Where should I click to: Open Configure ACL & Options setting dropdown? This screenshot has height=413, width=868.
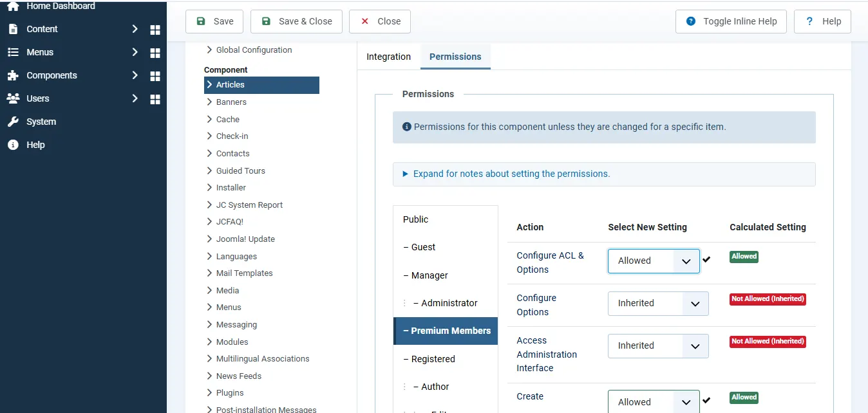654,261
